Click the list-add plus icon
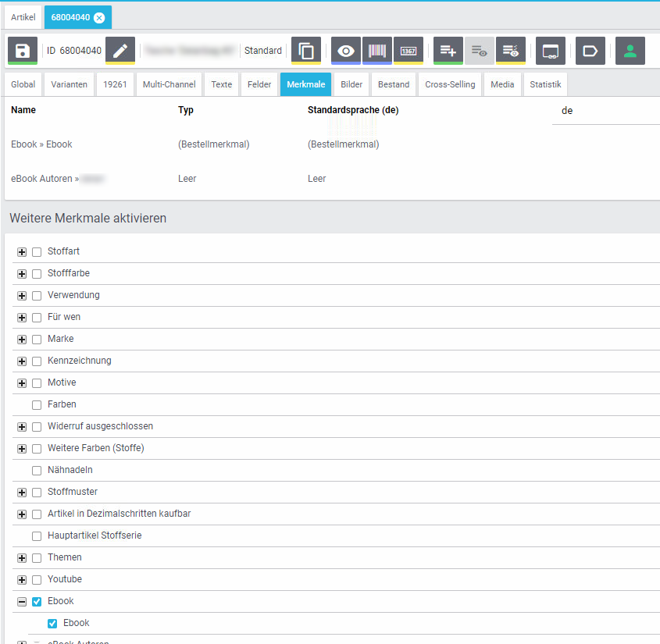The height and width of the screenshot is (644, 660). point(448,51)
